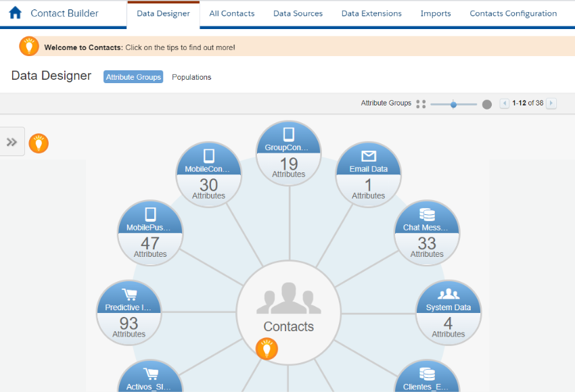Click the Data Designer page heading

click(51, 76)
